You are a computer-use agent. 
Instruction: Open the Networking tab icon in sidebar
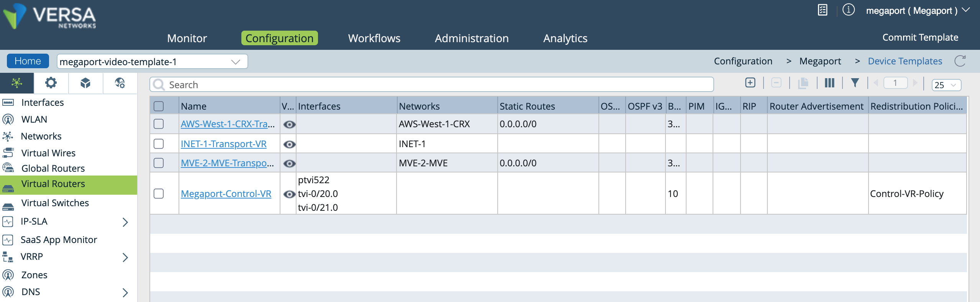tap(17, 83)
